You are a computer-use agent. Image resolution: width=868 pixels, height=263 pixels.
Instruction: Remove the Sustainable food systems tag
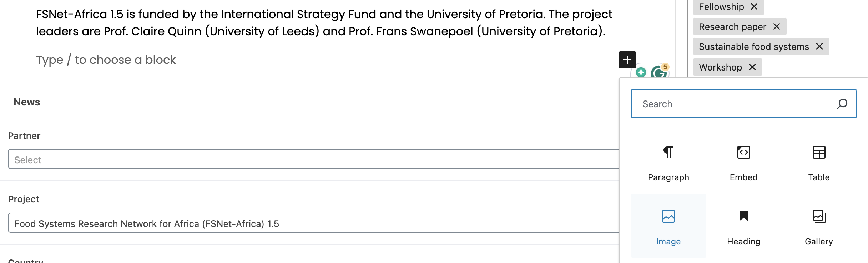coord(819,47)
